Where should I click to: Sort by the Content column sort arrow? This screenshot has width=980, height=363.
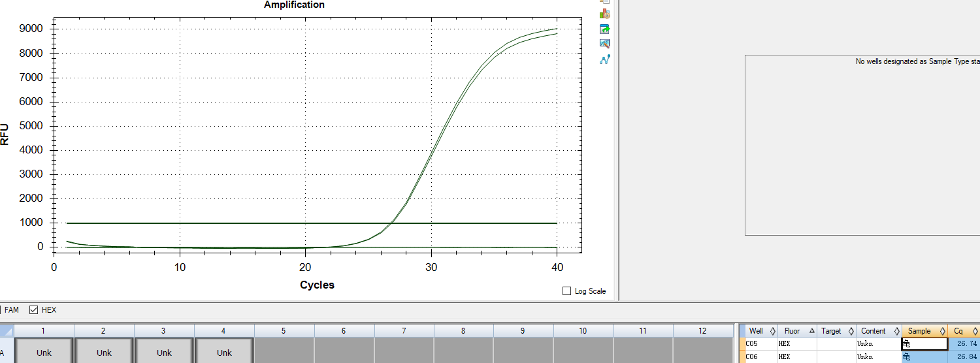pyautogui.click(x=896, y=331)
